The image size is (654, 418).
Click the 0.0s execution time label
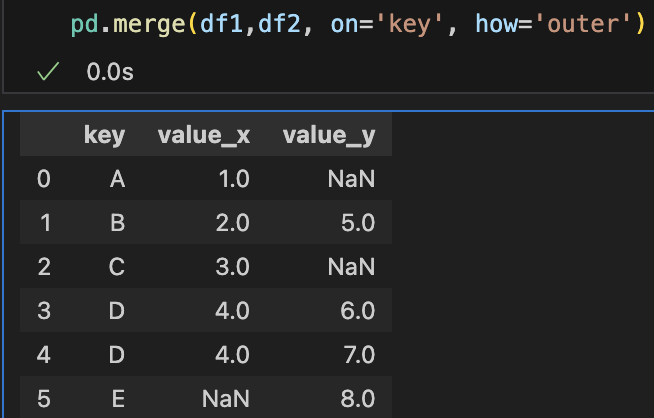tap(110, 72)
